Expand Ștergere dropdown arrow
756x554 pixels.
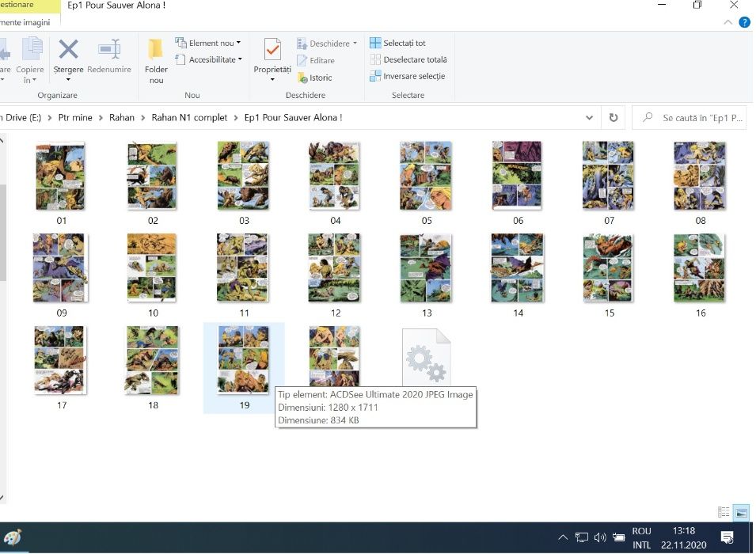pyautogui.click(x=68, y=80)
